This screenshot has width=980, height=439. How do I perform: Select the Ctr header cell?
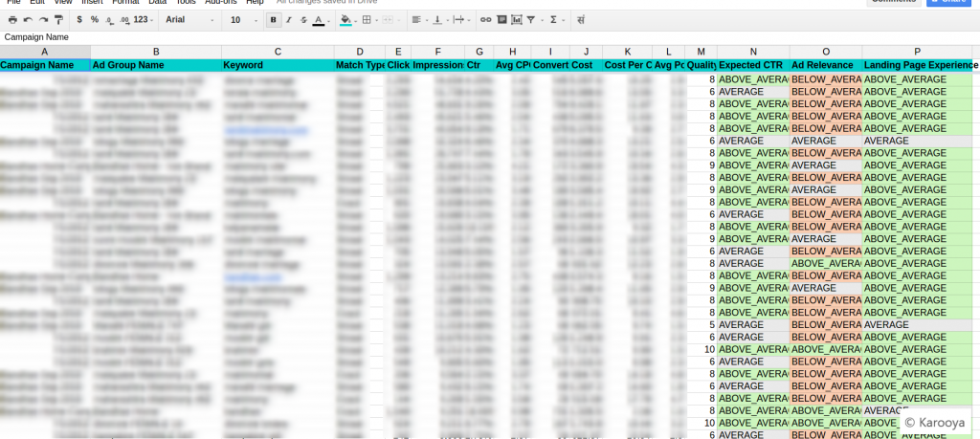point(479,65)
